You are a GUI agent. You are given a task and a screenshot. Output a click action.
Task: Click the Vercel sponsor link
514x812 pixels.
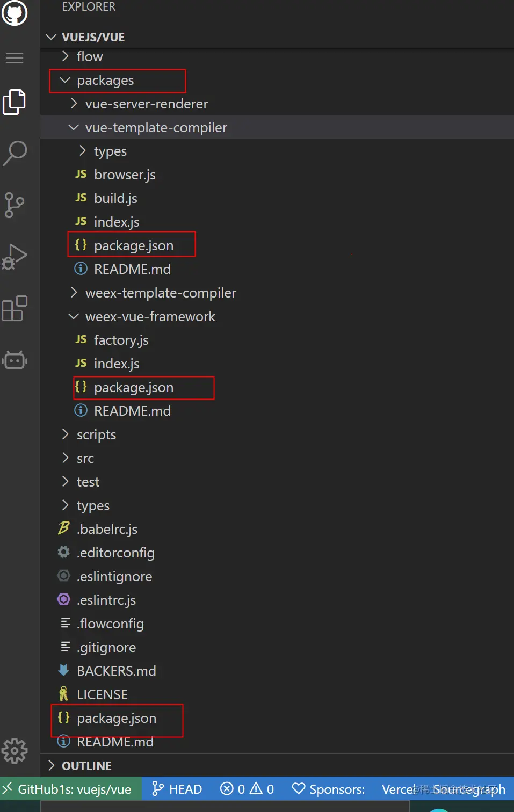point(399,789)
